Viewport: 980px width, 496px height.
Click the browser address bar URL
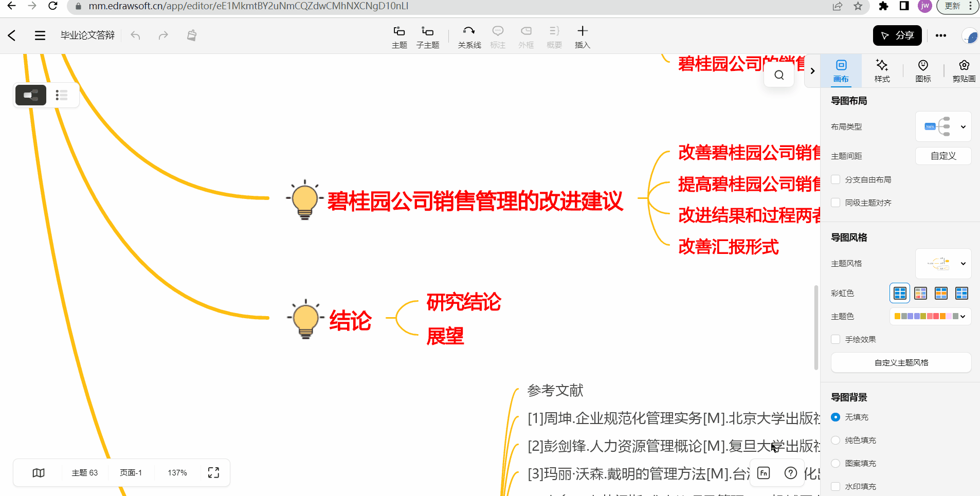coord(248,6)
